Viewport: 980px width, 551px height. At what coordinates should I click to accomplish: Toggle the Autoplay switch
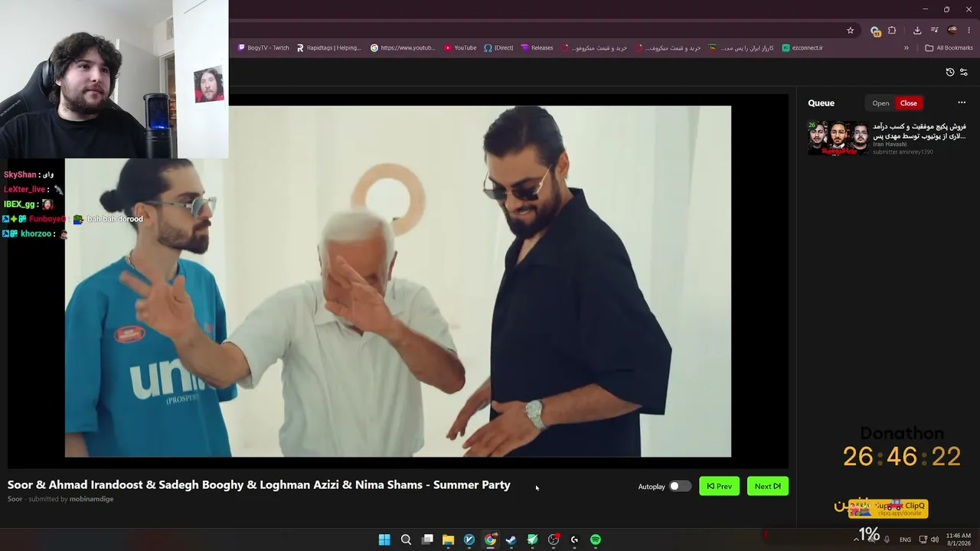point(679,486)
